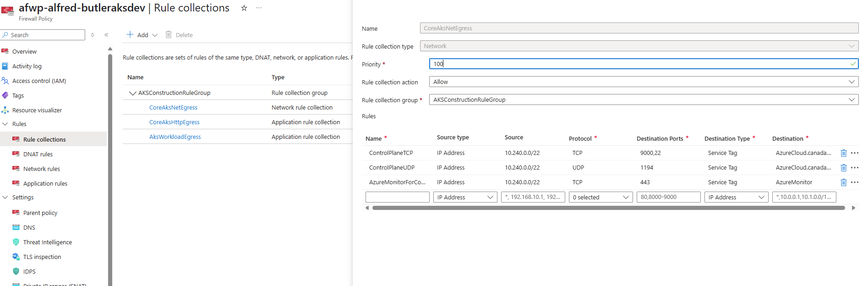868x286 pixels.
Task: Favorite this page with the star icon
Action: click(244, 8)
